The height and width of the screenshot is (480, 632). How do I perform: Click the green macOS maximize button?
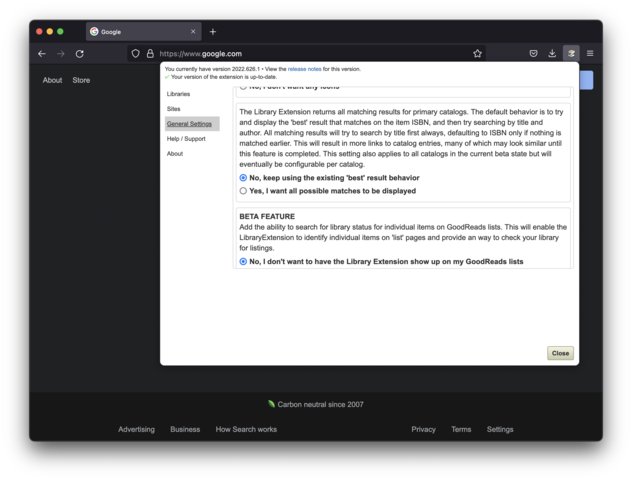(x=60, y=31)
